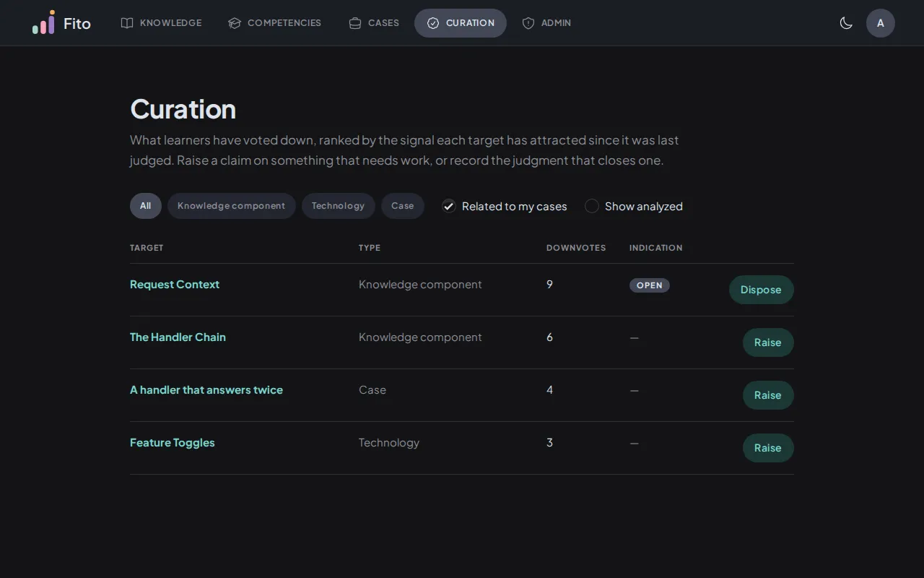Select the Curation nav tab
Viewport: 924px width, 578px height.
[461, 23]
